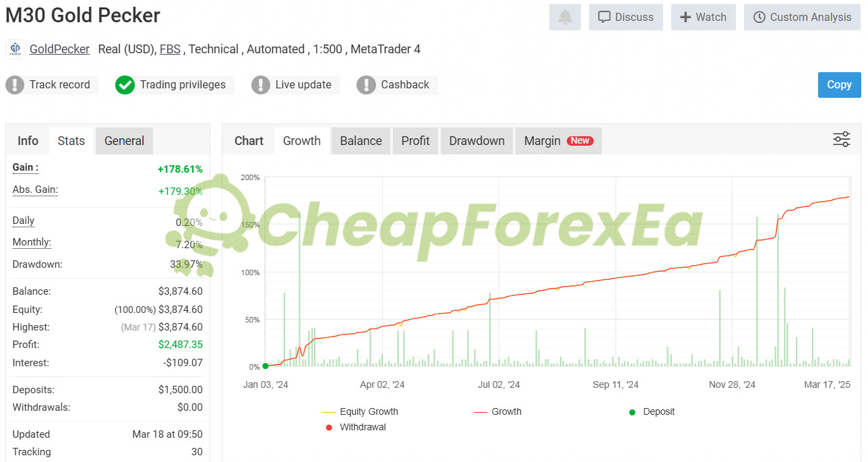868x462 pixels.
Task: Switch to the Balance chart tab
Action: click(x=361, y=141)
